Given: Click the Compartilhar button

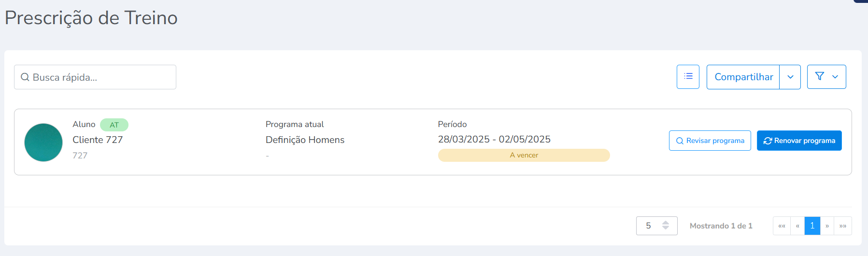Looking at the screenshot, I should click(x=743, y=77).
